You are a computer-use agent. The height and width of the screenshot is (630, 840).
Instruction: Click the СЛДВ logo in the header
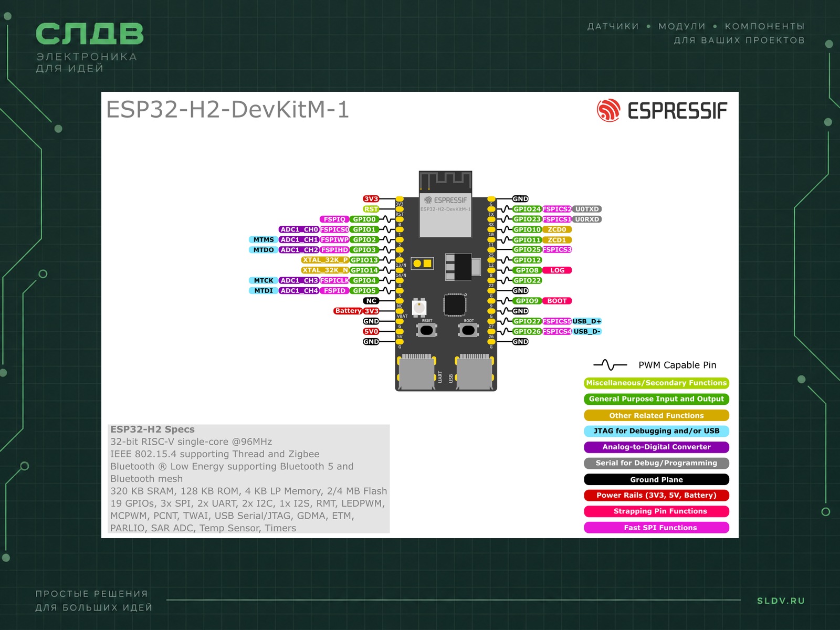(x=89, y=34)
